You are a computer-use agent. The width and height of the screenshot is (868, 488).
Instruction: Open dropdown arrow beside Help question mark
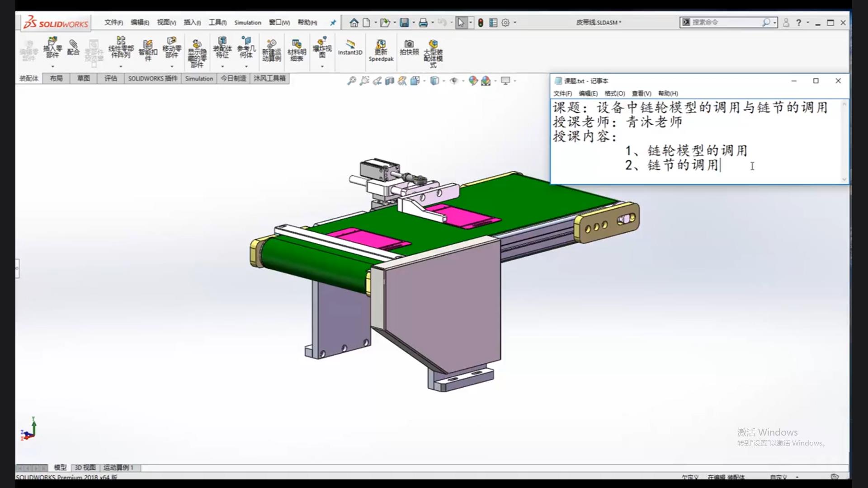coord(808,23)
